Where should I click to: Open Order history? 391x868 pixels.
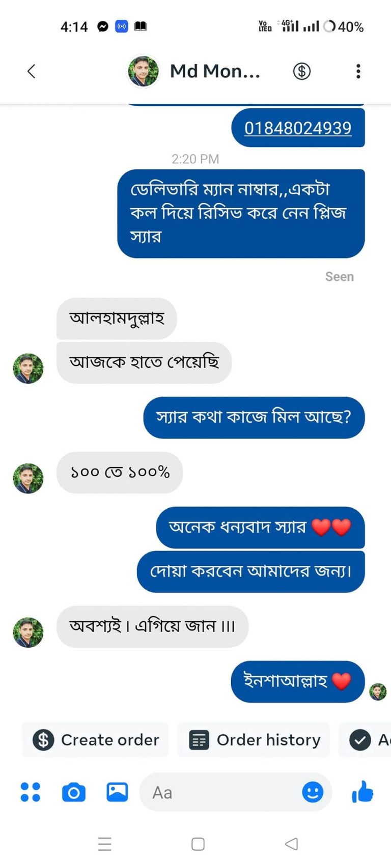[254, 740]
